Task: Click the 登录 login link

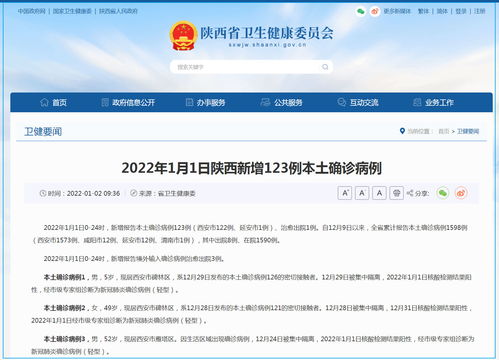Action: click(x=461, y=11)
